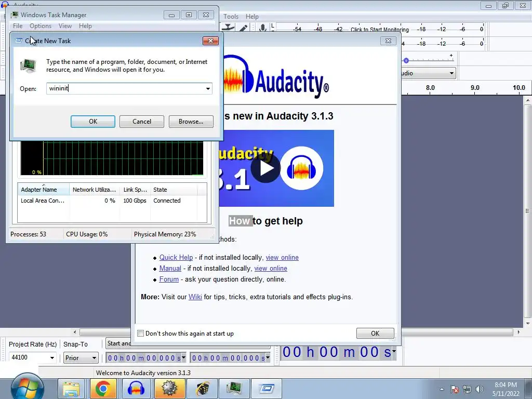The width and height of the screenshot is (532, 399).
Task: Open the volume speaker icon in tray
Action: pyautogui.click(x=479, y=389)
